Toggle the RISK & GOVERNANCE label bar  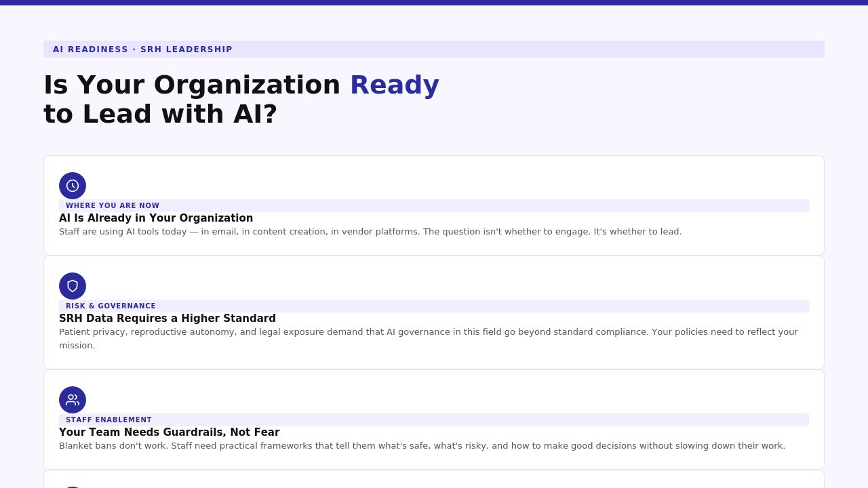[434, 306]
